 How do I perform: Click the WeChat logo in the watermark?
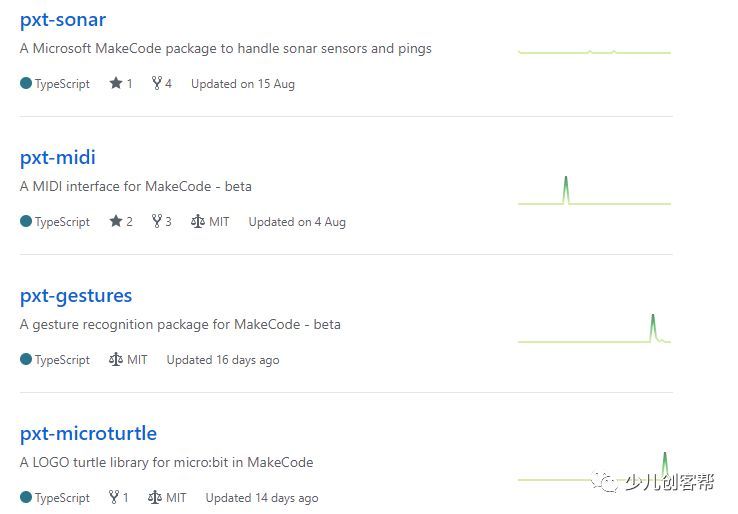pos(609,483)
